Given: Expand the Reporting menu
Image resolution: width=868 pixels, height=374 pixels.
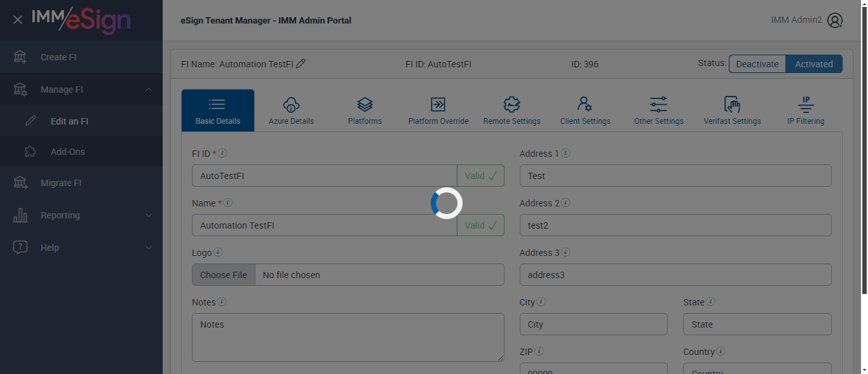Looking at the screenshot, I should [x=81, y=215].
